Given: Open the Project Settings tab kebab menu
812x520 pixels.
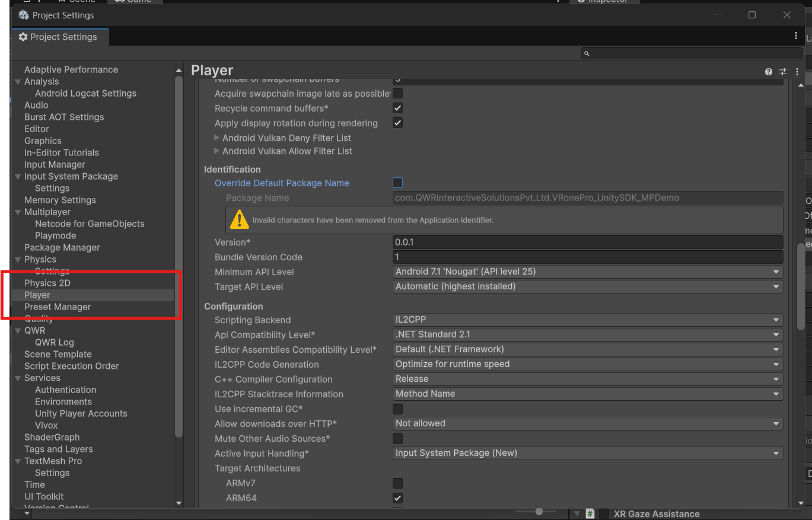Looking at the screenshot, I should (x=796, y=36).
